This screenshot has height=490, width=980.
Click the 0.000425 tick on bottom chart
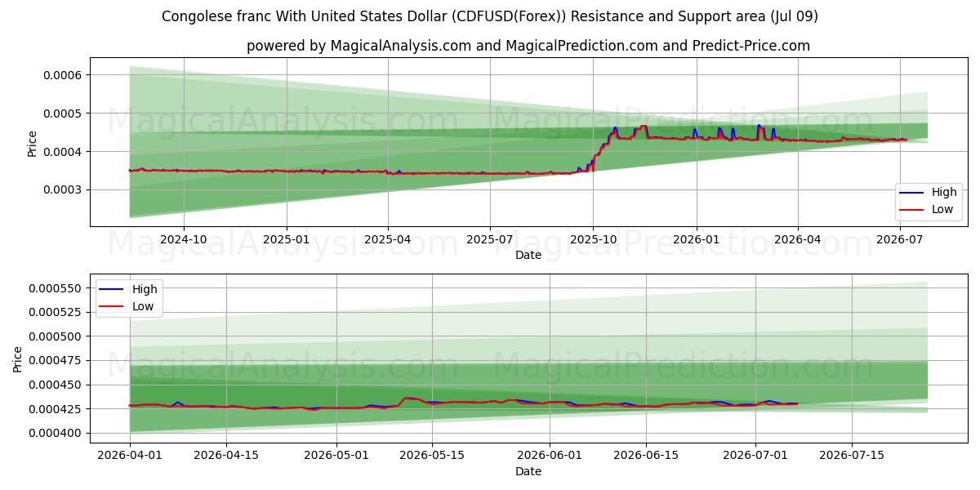56,409
